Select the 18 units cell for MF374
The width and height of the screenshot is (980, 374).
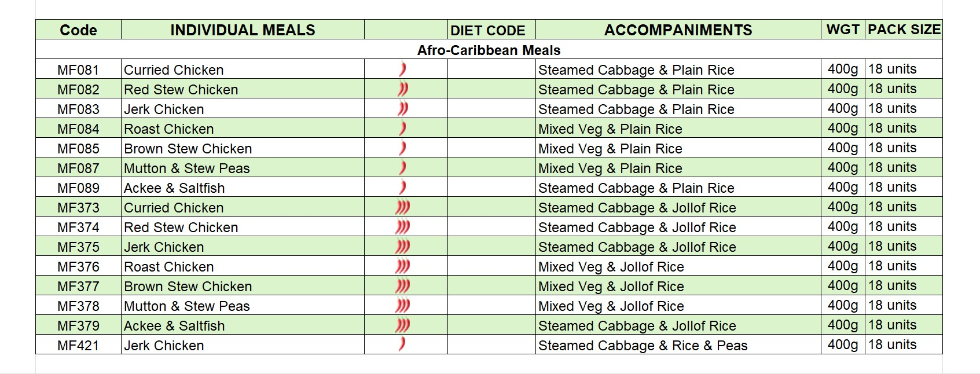pos(904,227)
